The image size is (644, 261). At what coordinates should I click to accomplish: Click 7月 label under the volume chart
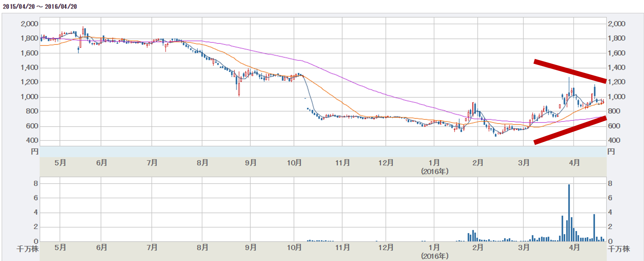coord(152,248)
